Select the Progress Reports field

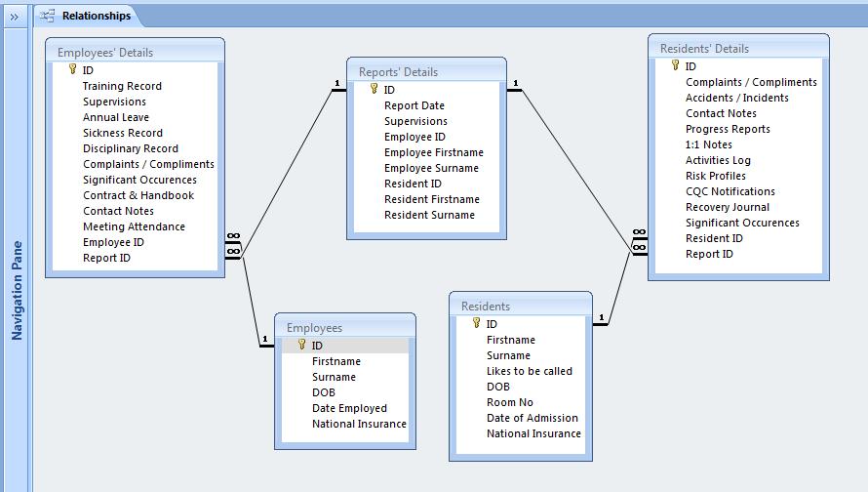(728, 129)
